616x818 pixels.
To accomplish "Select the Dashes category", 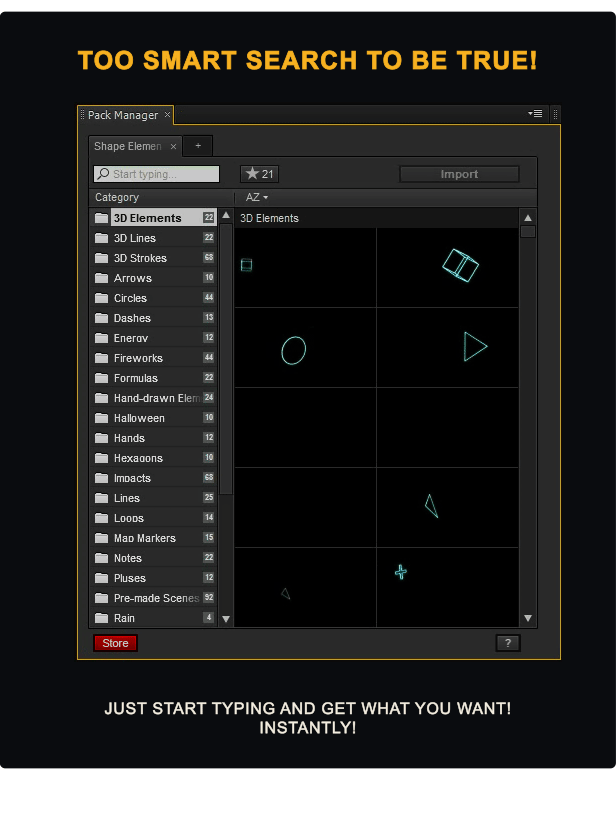I will click(155, 318).
